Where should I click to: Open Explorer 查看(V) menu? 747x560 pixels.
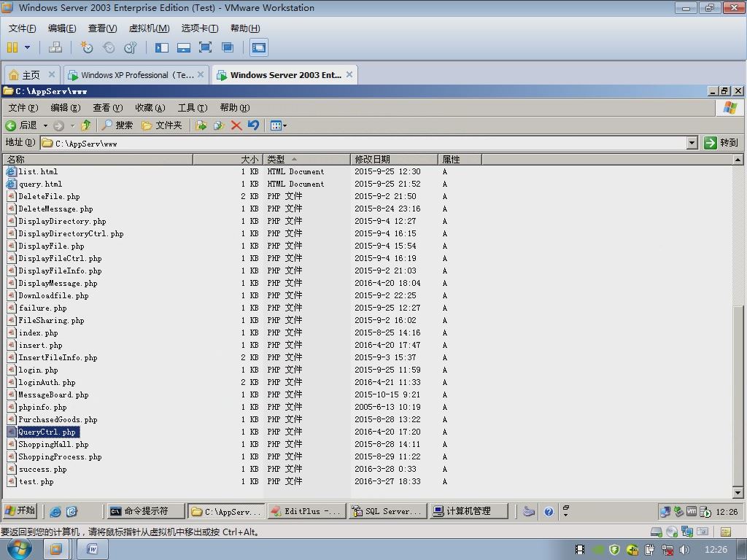pyautogui.click(x=108, y=108)
